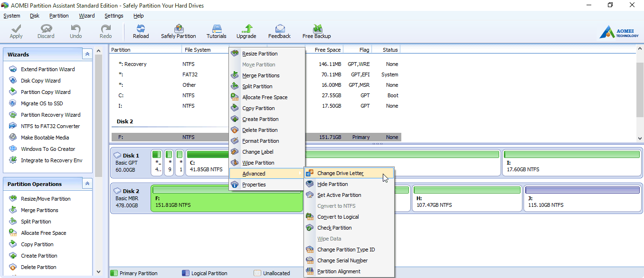This screenshot has height=278, width=644.
Task: Select Change Drive Letter option
Action: point(349,173)
